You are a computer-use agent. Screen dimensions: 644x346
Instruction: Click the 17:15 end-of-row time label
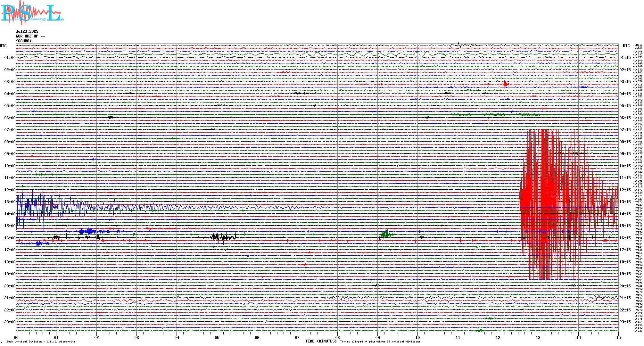[x=625, y=250]
